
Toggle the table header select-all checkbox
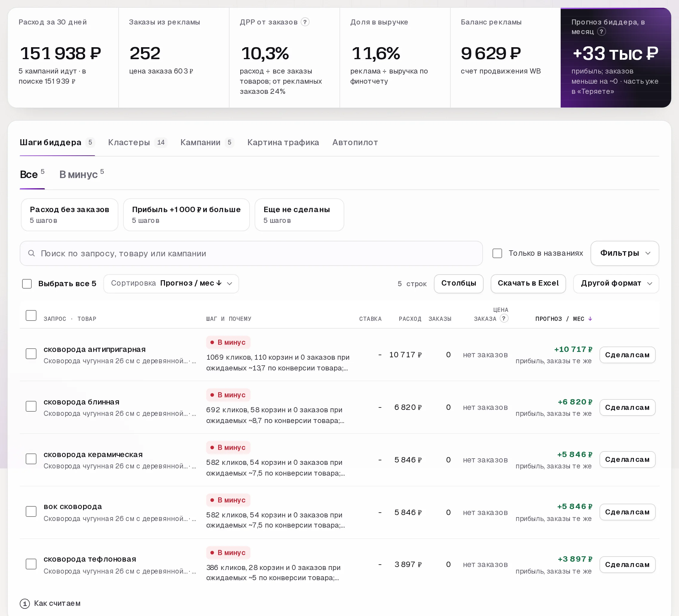(x=31, y=315)
